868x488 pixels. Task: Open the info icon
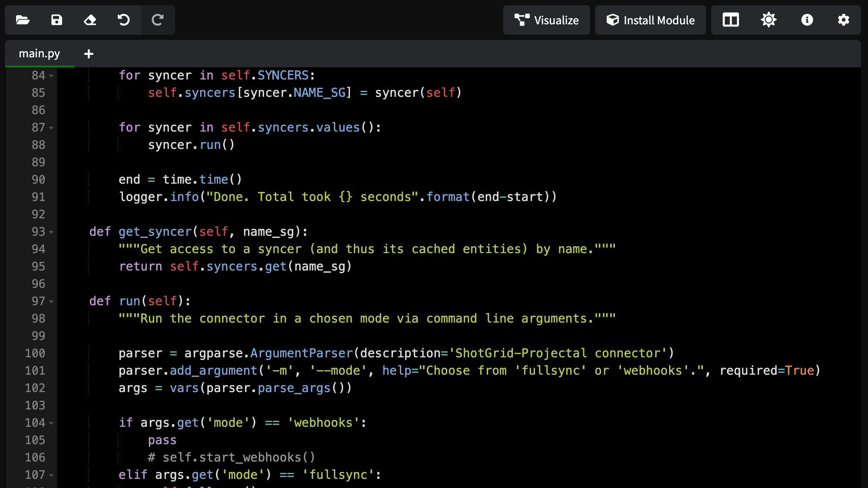[x=807, y=20]
